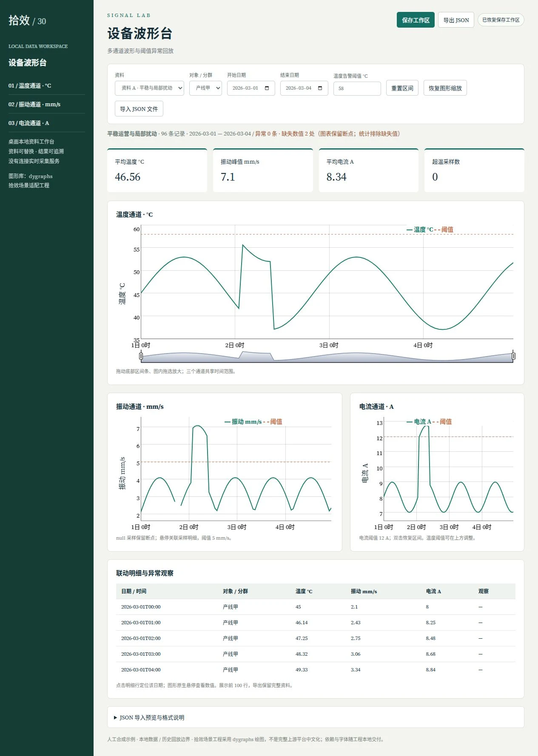Viewport: 538px width, 756px height.
Task: Click the 拾效 brand logo text
Action: (19, 20)
